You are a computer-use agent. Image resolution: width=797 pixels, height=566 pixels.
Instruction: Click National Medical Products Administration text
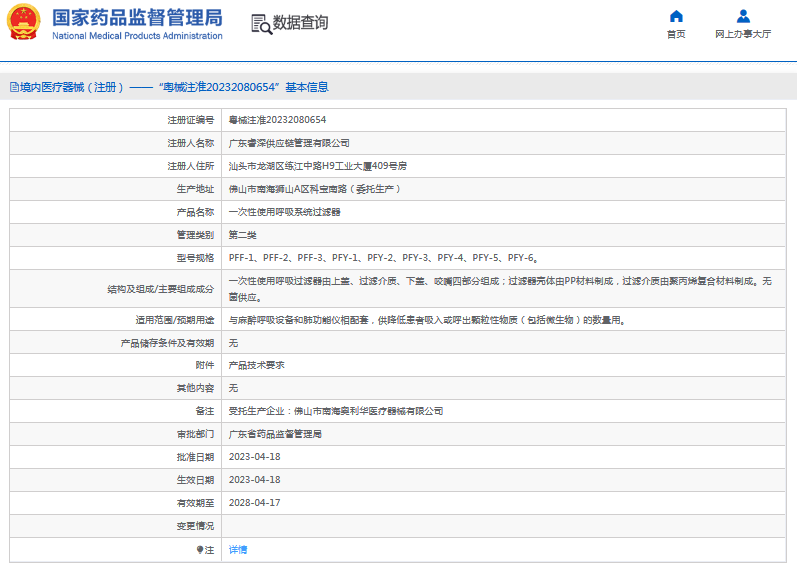pos(137,36)
